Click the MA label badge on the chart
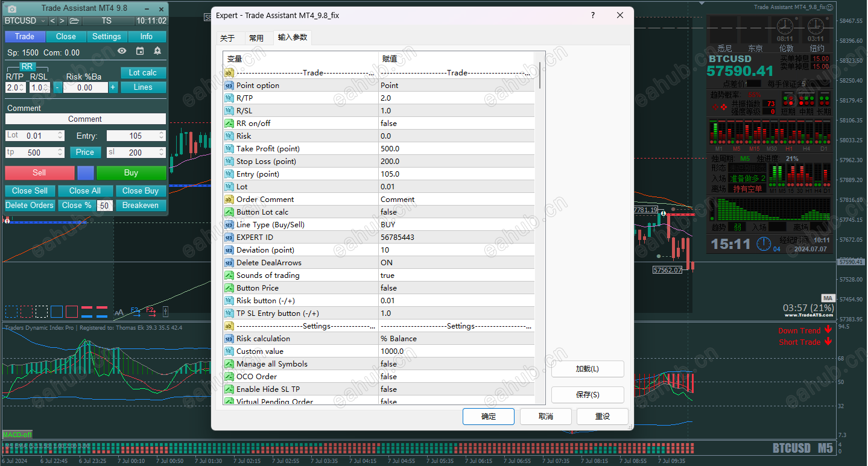The height and width of the screenshot is (466, 868). tap(828, 298)
